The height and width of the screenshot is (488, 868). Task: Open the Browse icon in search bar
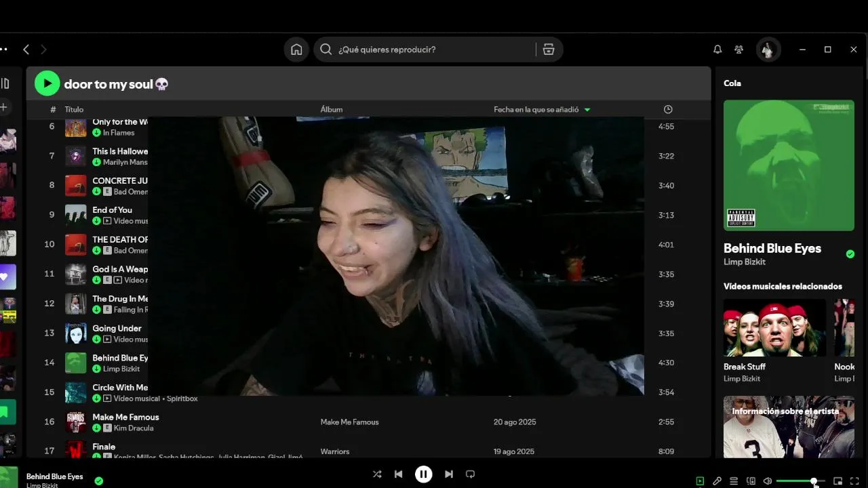pos(549,49)
